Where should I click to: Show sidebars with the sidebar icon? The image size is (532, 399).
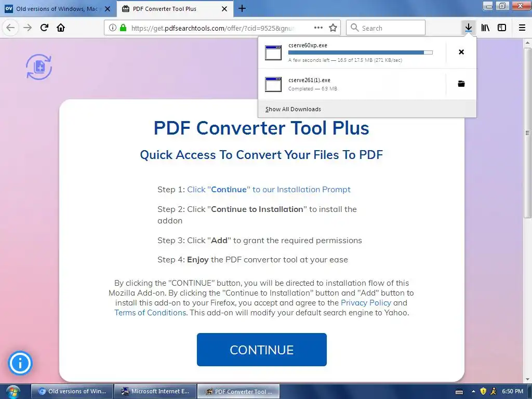click(502, 28)
